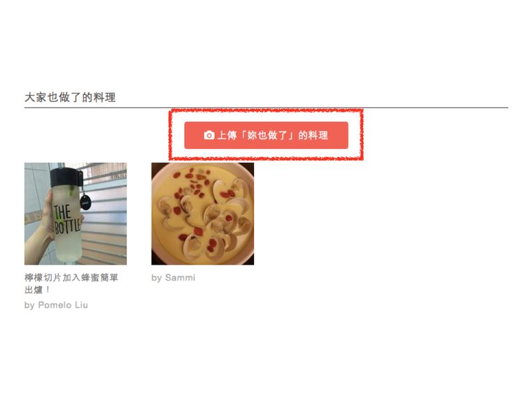532x399 pixels.
Task: Click the 檸檬切片加入蜂蜜簡單出爐！ caption
Action: pos(71,283)
